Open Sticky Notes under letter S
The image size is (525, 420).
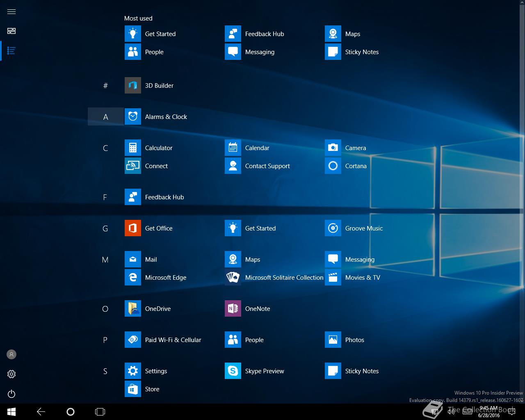pyautogui.click(x=333, y=371)
